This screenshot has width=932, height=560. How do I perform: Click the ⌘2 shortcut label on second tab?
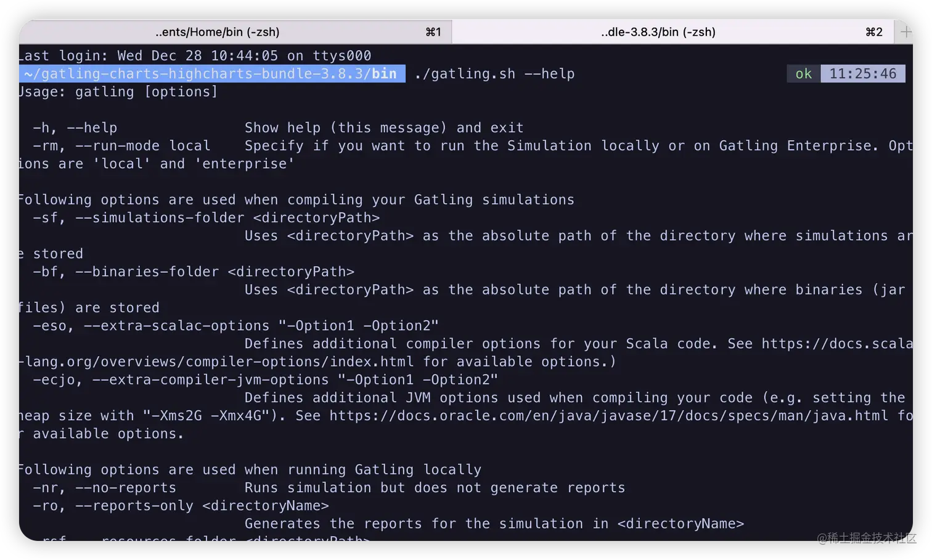874,32
